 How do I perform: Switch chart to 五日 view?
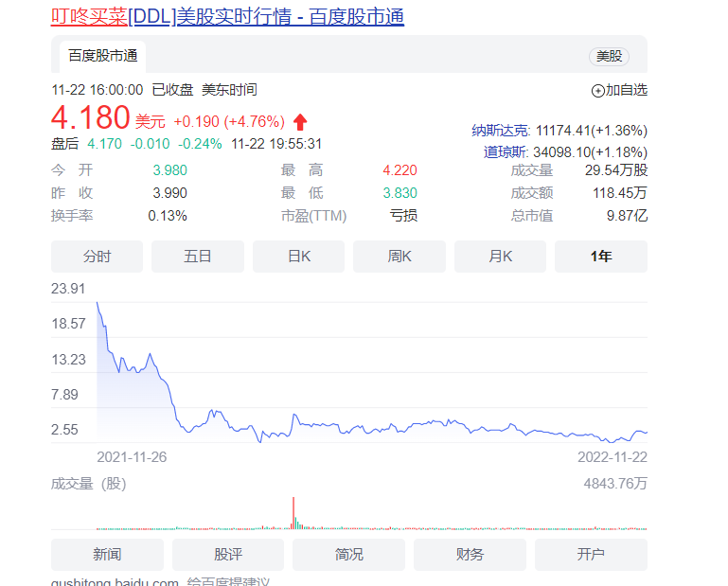198,257
